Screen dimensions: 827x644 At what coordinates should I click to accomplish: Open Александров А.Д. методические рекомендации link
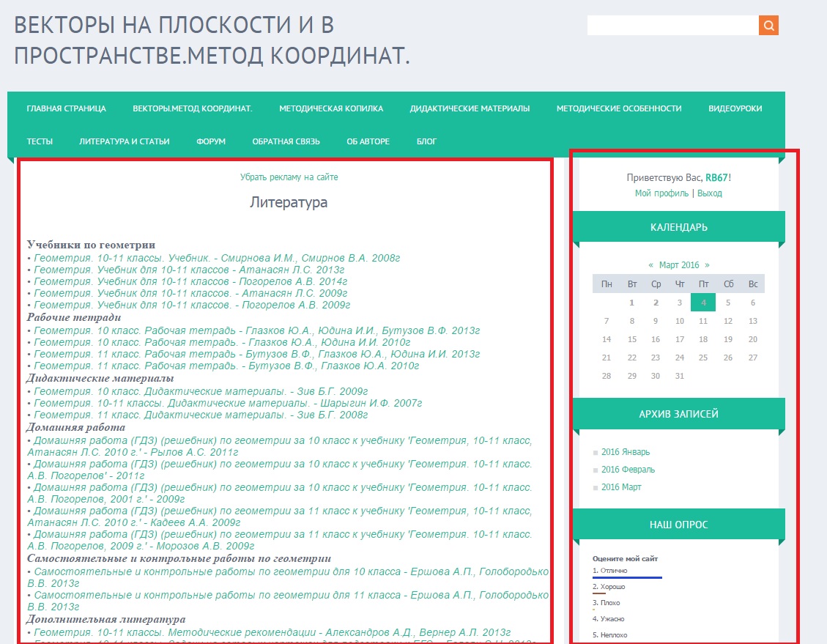coord(272,632)
